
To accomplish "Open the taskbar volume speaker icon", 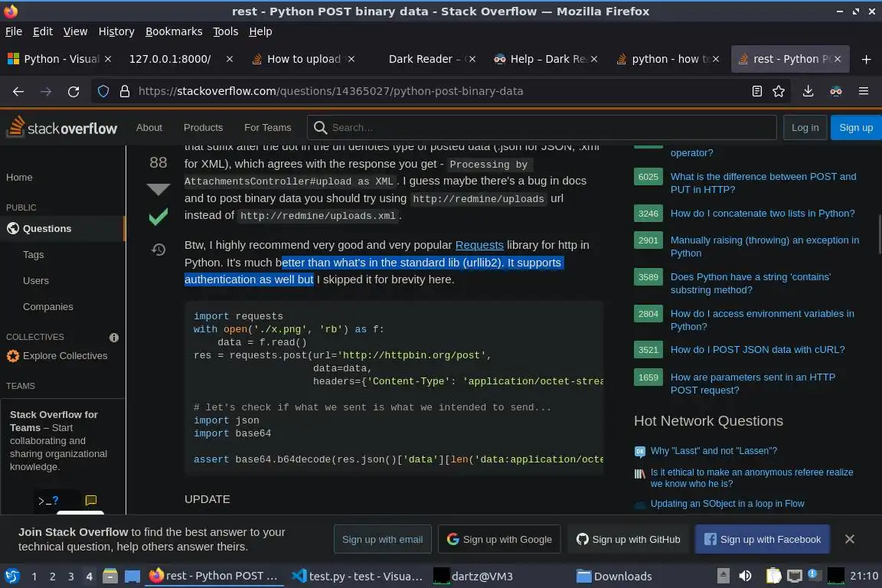I will tap(745, 576).
